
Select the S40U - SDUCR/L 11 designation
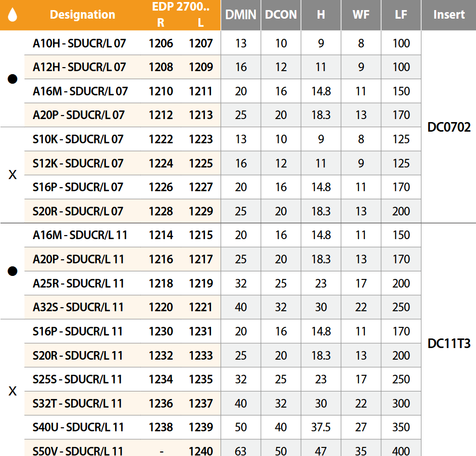coord(78,427)
